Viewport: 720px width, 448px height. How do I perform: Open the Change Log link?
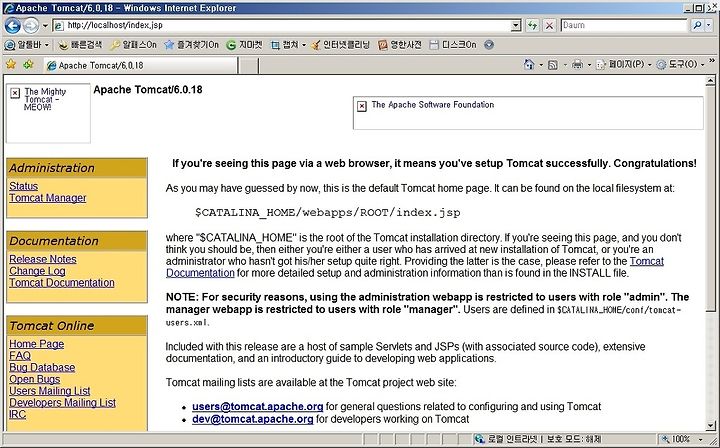[x=37, y=271]
